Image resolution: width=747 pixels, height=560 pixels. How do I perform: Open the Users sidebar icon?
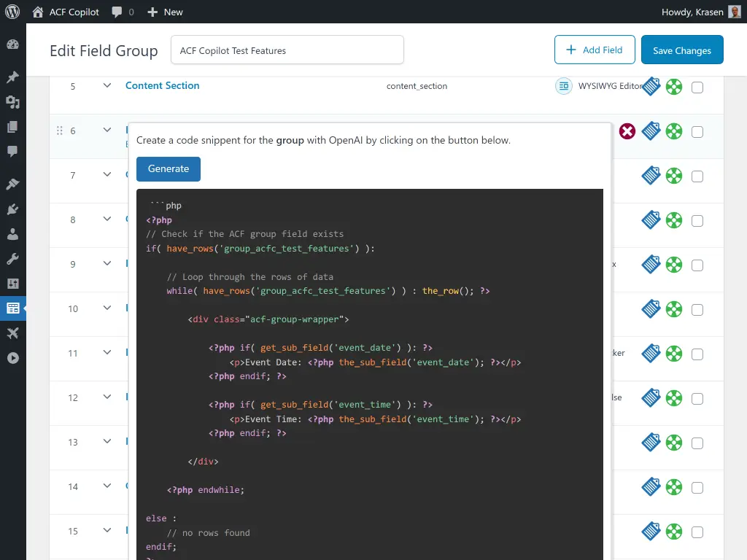click(x=12, y=235)
